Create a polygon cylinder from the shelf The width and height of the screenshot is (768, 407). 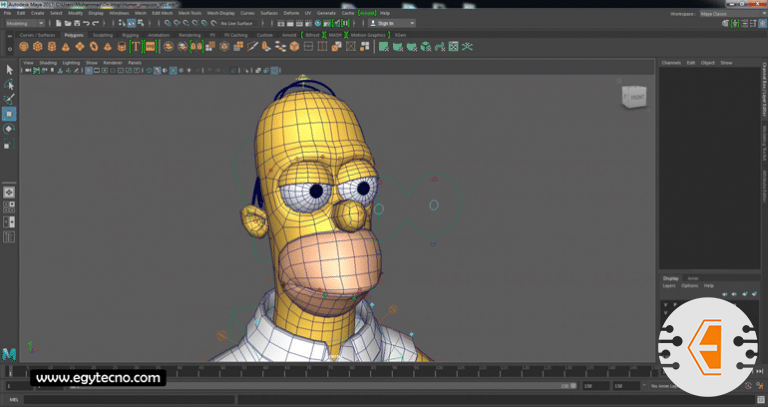click(51, 47)
